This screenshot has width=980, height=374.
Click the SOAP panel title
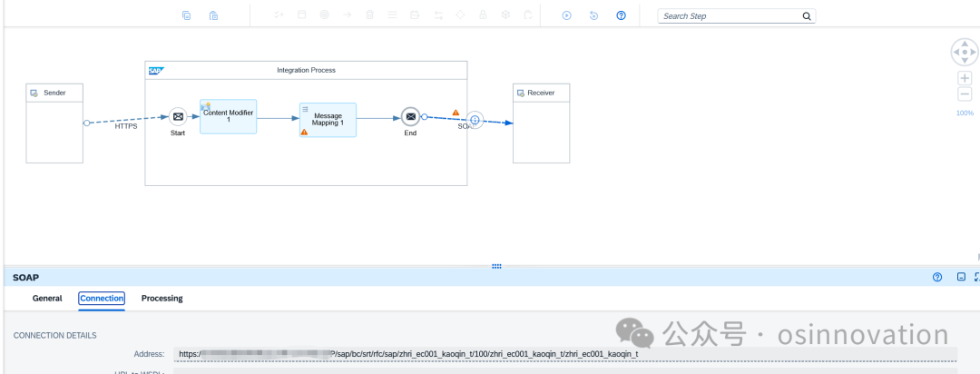[24, 277]
